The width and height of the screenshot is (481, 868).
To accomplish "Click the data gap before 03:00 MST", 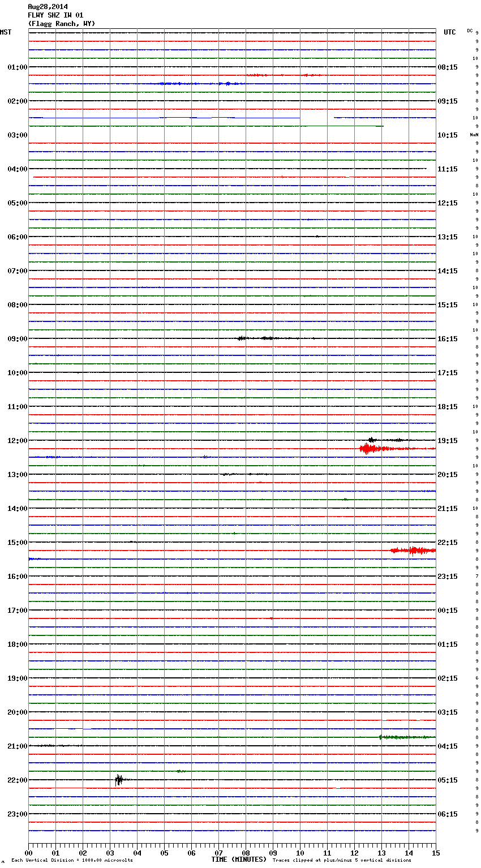I will coord(317,118).
